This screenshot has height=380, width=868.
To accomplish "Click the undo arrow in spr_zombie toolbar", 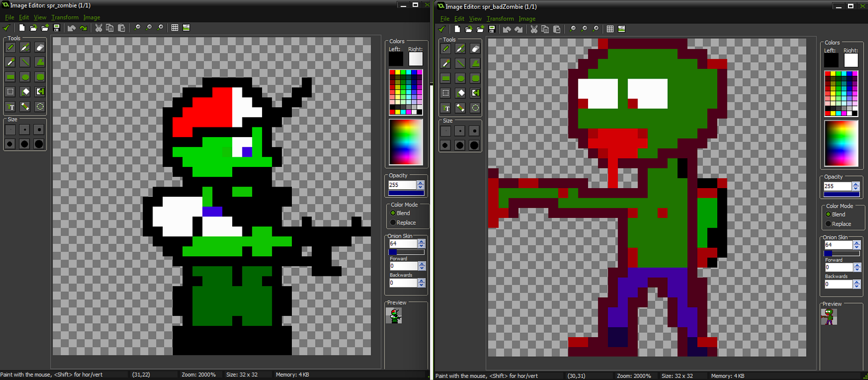I will point(71,28).
